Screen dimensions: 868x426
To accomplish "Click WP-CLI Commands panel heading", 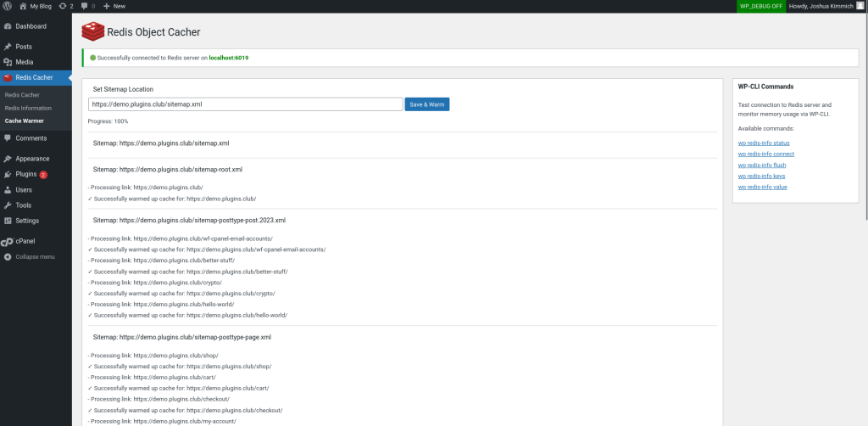I will click(x=766, y=87).
